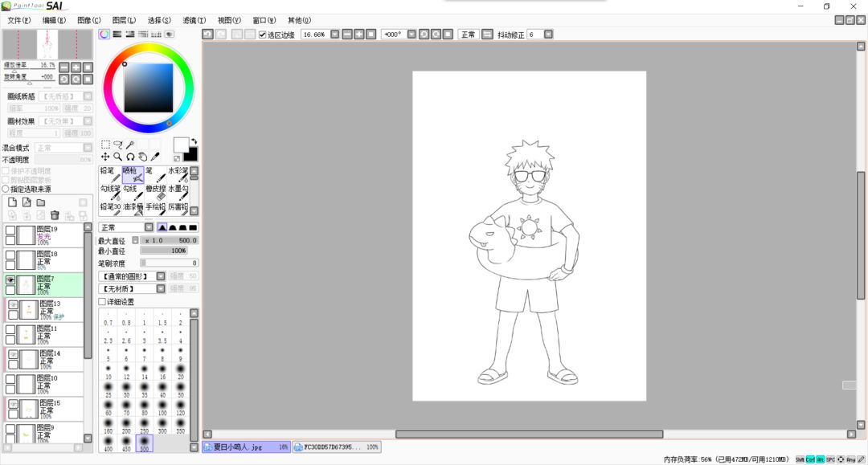
Task: Delete layer with trash icon
Action: pos(55,215)
